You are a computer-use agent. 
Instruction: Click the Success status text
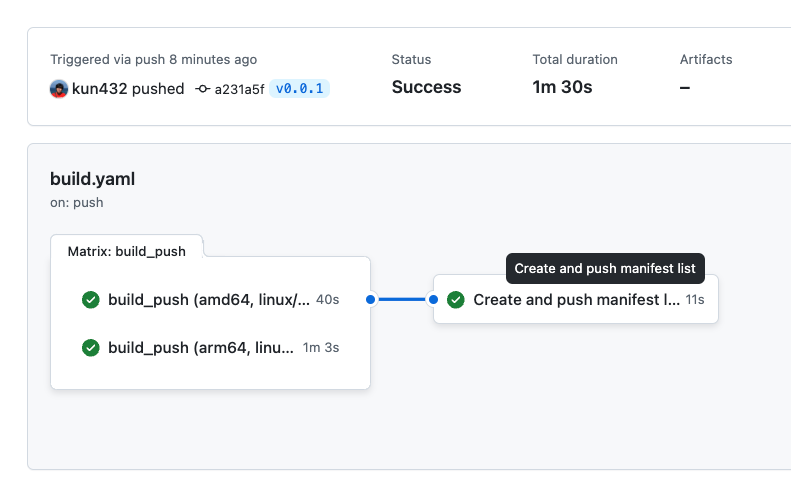(426, 87)
